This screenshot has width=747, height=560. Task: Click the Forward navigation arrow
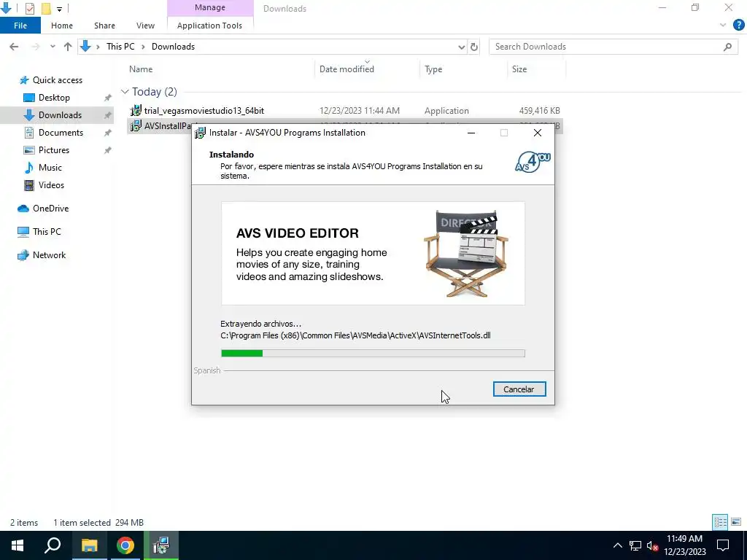click(36, 47)
